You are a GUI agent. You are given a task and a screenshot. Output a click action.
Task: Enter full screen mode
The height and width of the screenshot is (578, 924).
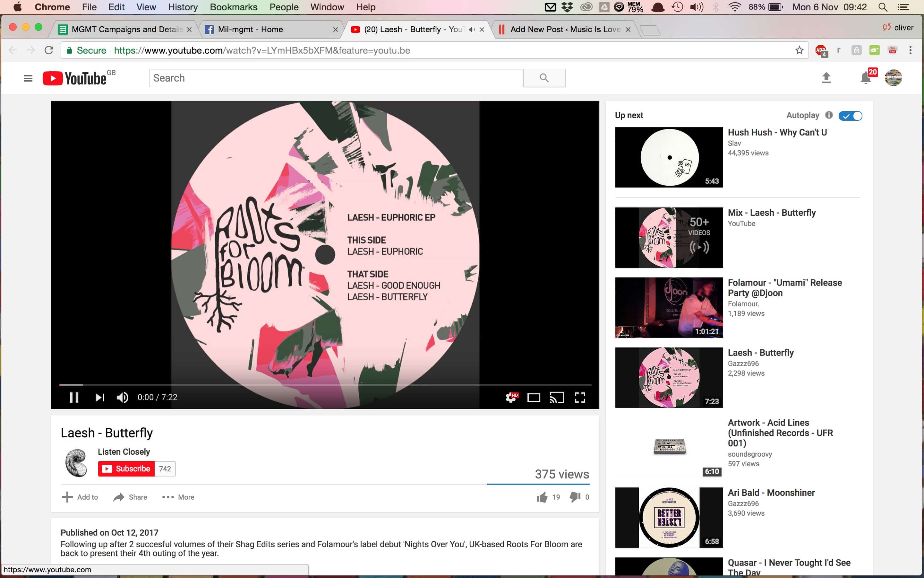pos(580,398)
